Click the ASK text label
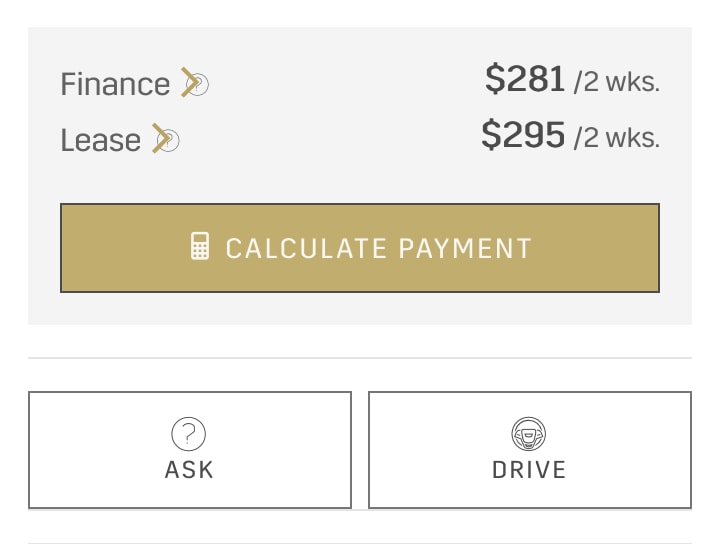 (x=189, y=470)
